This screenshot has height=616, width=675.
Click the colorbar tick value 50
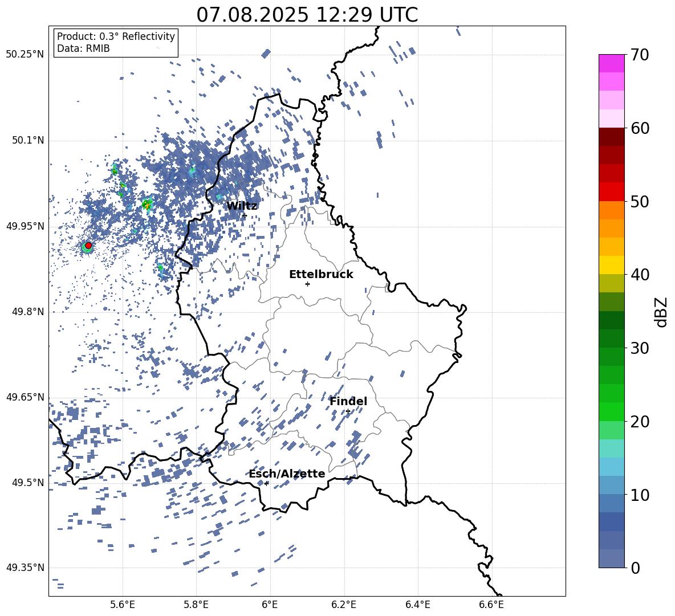click(x=640, y=201)
